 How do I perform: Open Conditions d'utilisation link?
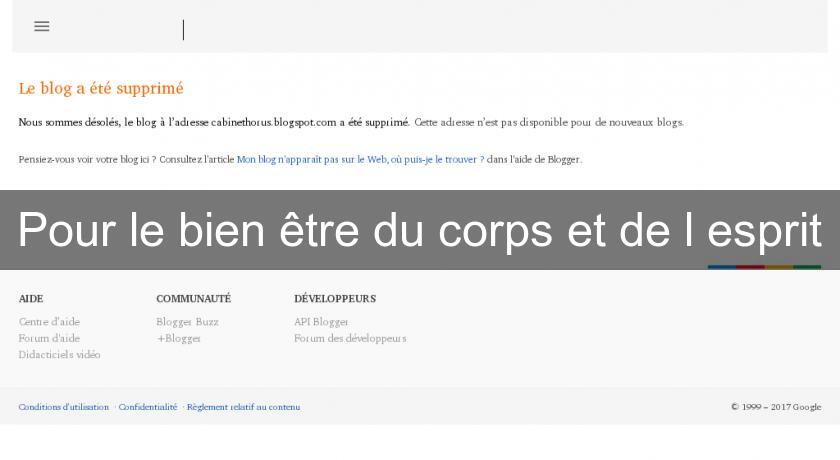pyautogui.click(x=64, y=407)
